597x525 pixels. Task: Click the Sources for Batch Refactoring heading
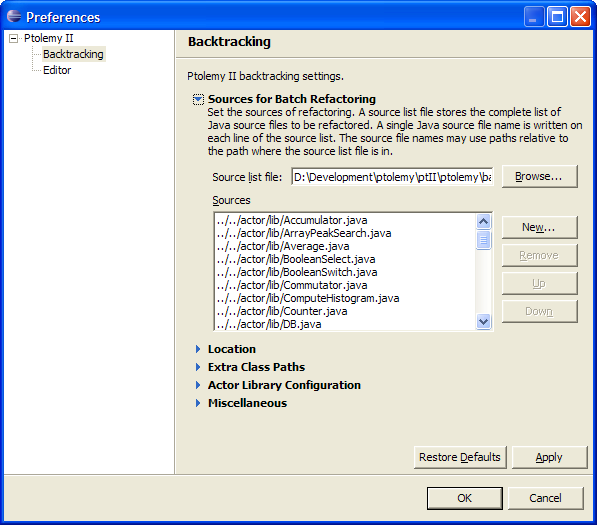(x=292, y=99)
